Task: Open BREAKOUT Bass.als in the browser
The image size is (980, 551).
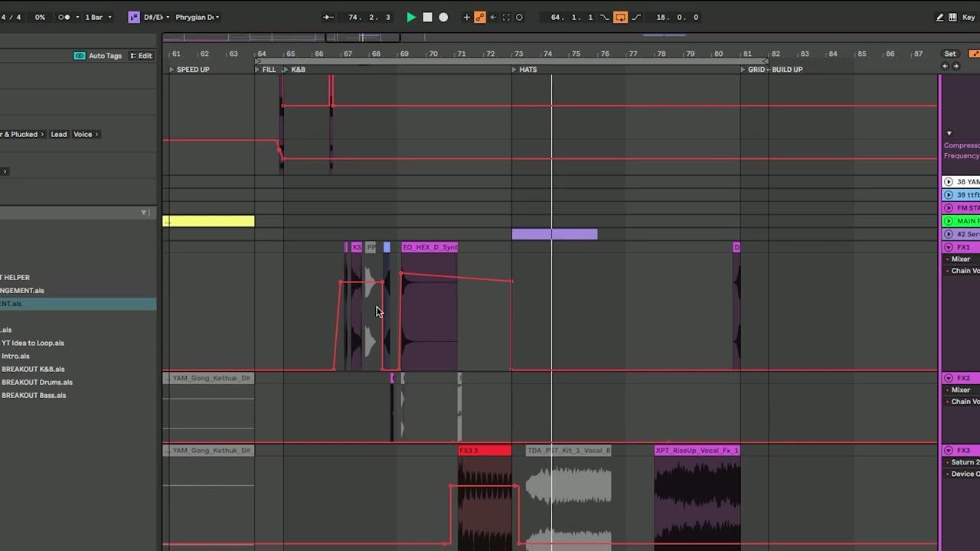Action: 34,395
